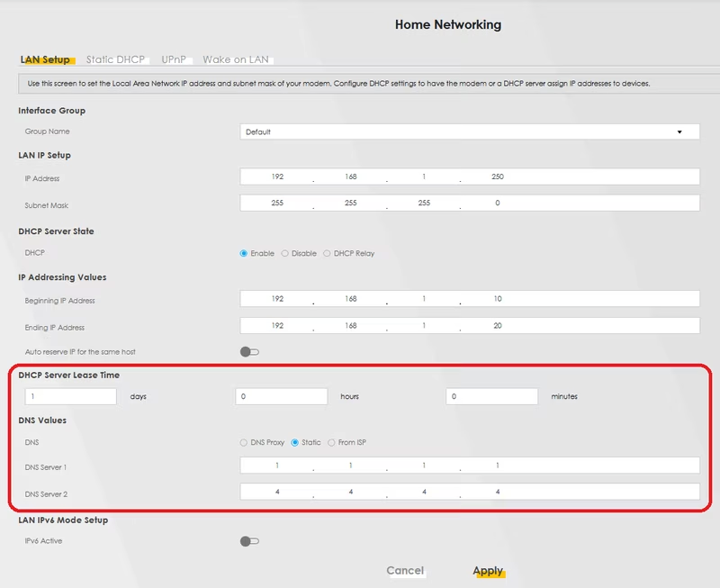
Task: Toggle the IPv6 Active switch
Action: (249, 541)
